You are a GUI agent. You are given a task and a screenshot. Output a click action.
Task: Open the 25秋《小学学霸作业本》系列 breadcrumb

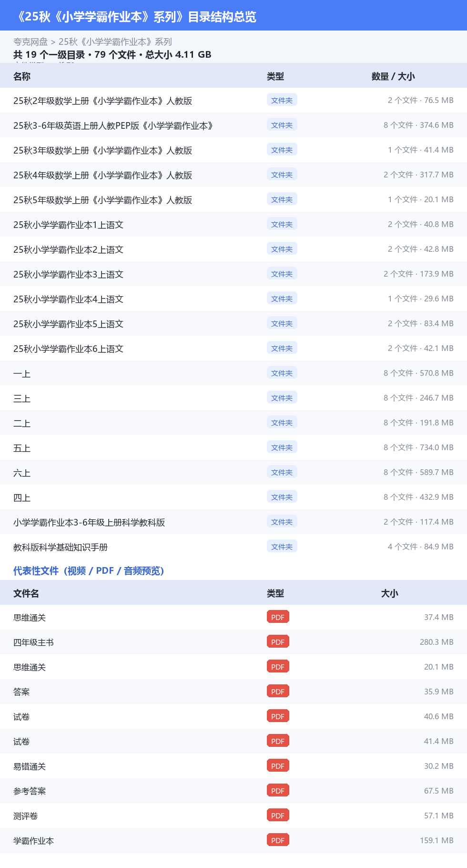[x=115, y=42]
